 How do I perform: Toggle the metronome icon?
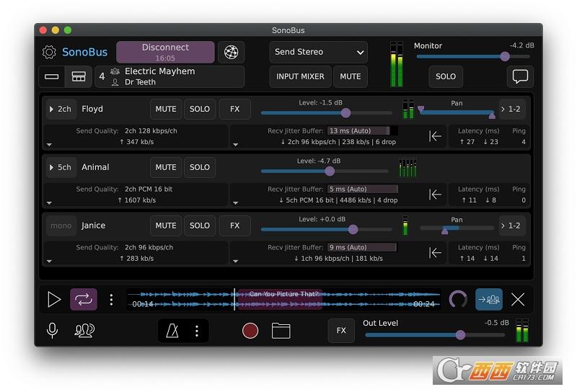coord(172,331)
